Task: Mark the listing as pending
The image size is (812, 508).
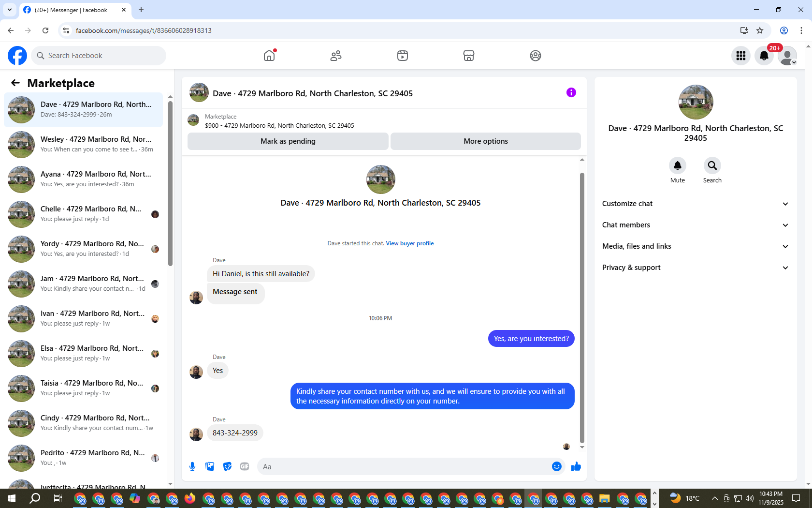Action: (x=288, y=141)
